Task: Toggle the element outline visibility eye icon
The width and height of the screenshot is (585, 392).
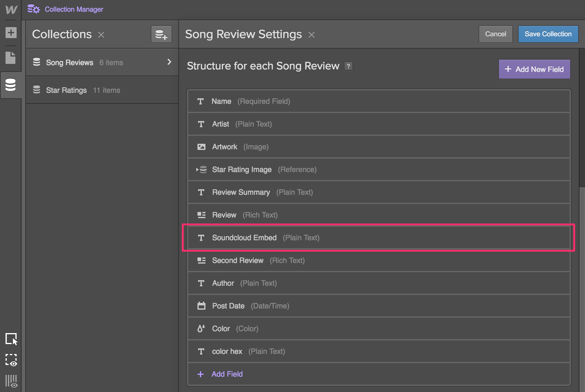Action: 11,360
